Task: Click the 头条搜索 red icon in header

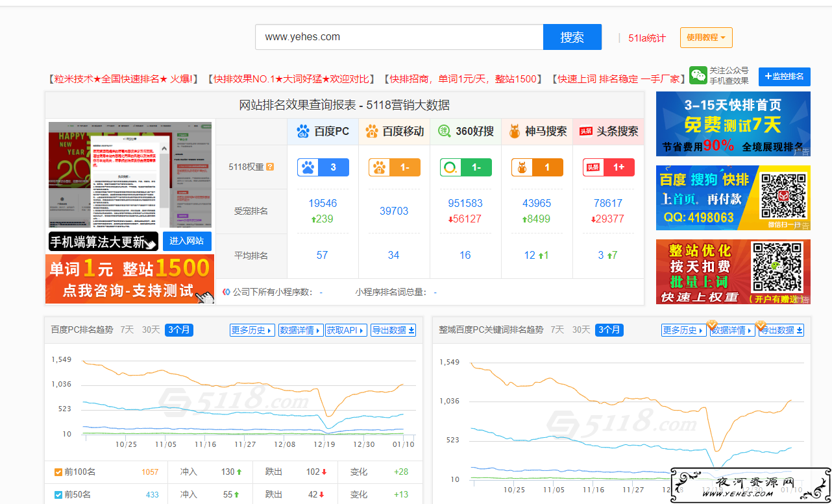Action: pos(586,131)
